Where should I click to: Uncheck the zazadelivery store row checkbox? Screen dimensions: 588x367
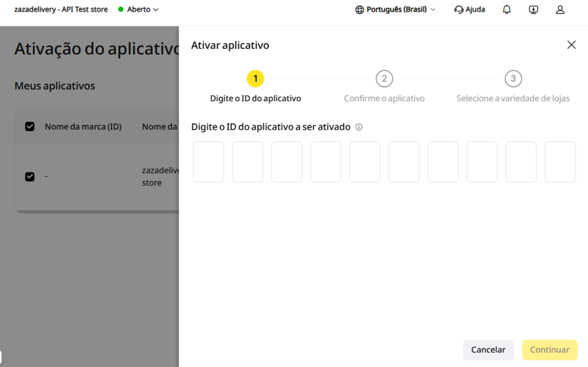tap(30, 176)
